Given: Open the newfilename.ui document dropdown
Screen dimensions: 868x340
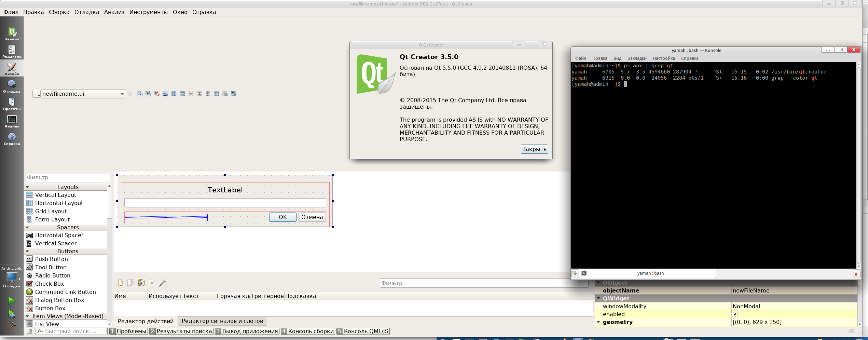Looking at the screenshot, I should 83,94.
